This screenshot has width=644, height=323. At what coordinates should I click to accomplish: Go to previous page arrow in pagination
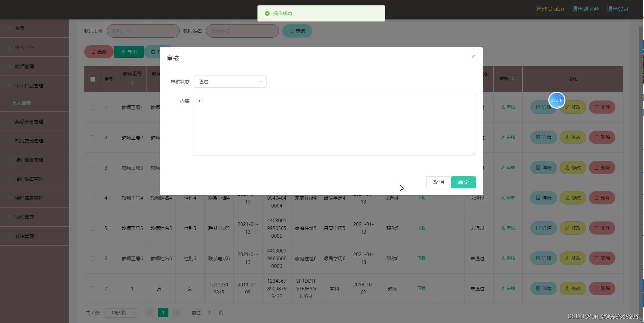(x=150, y=313)
